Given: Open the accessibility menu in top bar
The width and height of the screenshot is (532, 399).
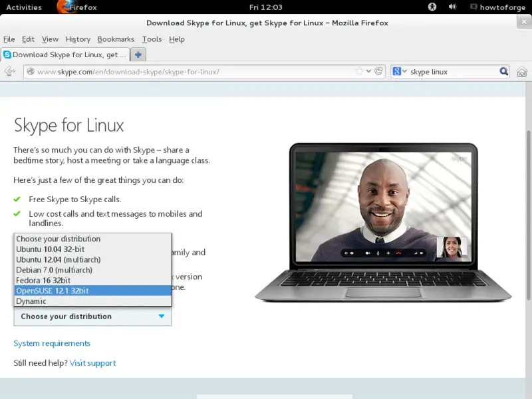Looking at the screenshot, I should coord(432,7).
